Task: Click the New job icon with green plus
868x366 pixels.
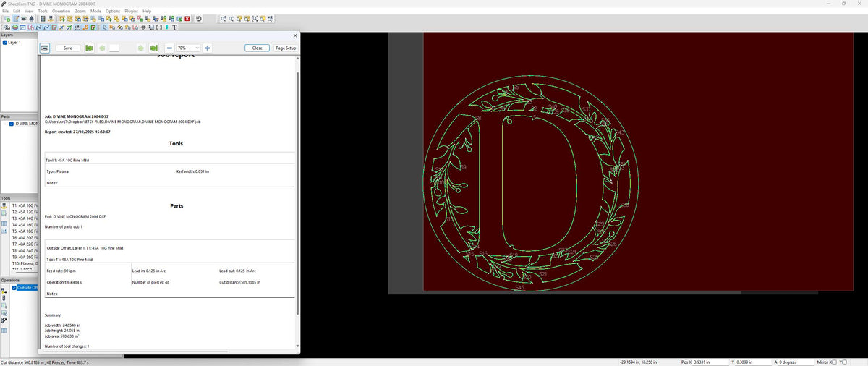Action: click(7, 19)
